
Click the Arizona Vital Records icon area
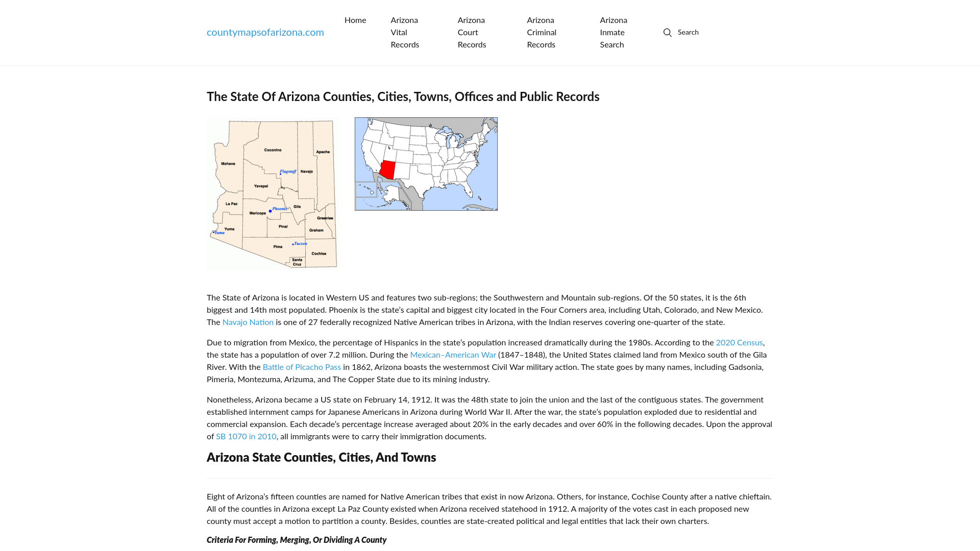coord(405,32)
